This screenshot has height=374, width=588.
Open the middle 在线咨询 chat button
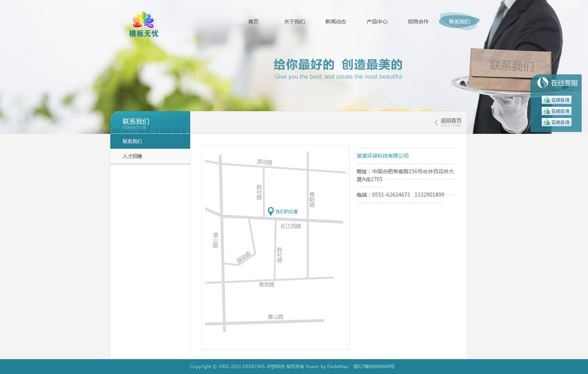556,111
